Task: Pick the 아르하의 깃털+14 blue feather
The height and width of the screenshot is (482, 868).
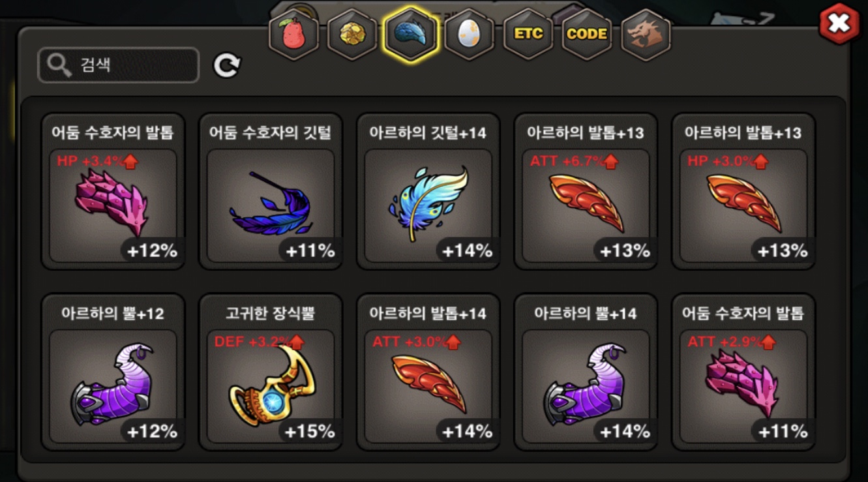Action: click(428, 191)
